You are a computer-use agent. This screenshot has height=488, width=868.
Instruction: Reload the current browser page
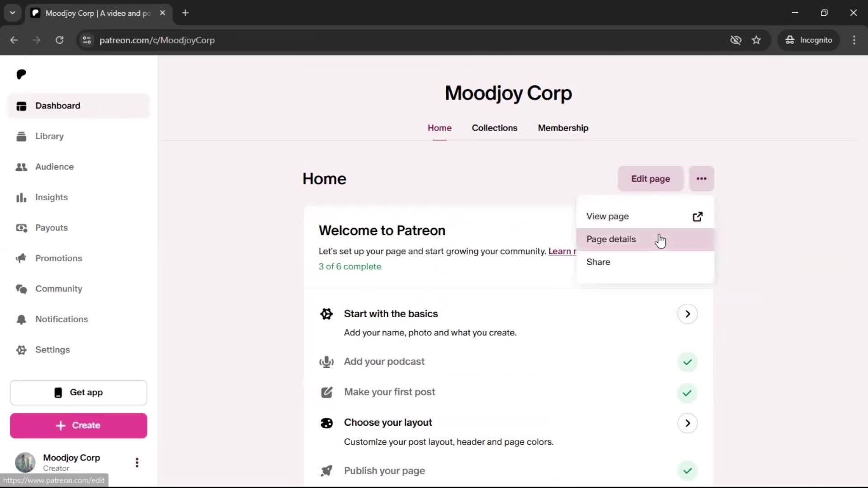pos(59,40)
